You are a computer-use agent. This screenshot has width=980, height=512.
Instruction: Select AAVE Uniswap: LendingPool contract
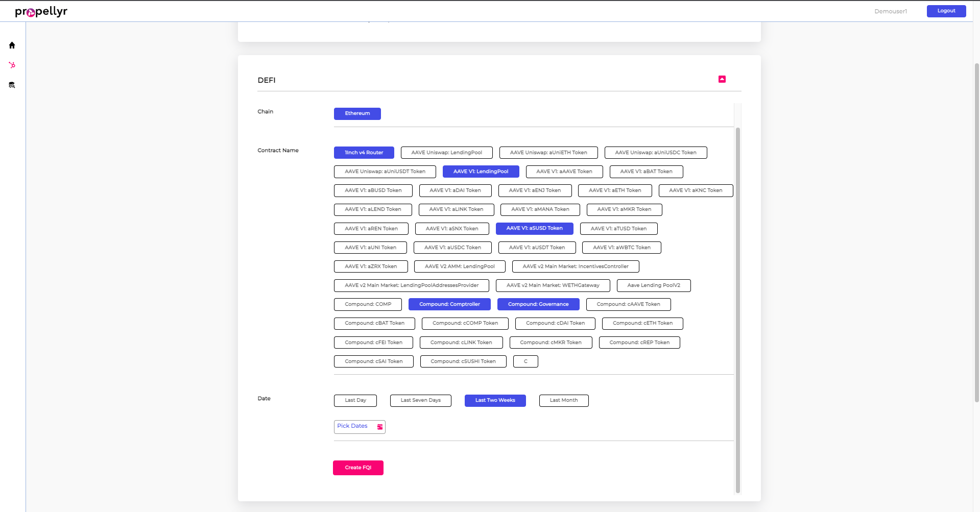click(x=447, y=153)
